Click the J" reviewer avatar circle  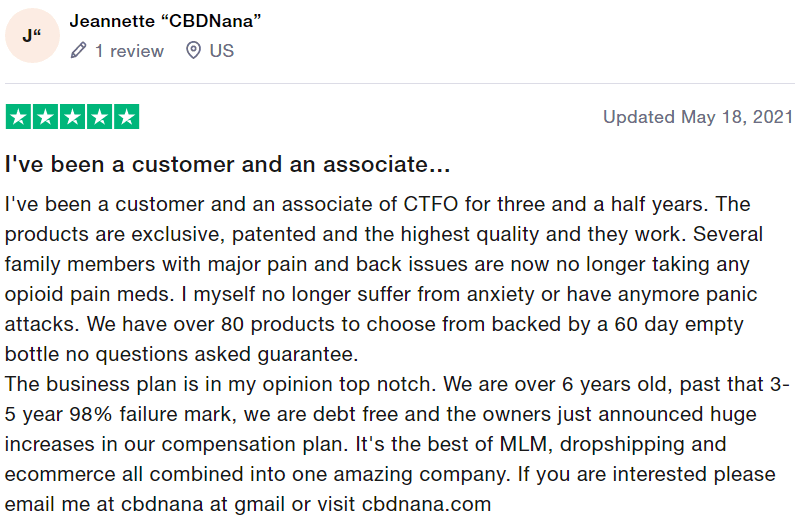[32, 36]
